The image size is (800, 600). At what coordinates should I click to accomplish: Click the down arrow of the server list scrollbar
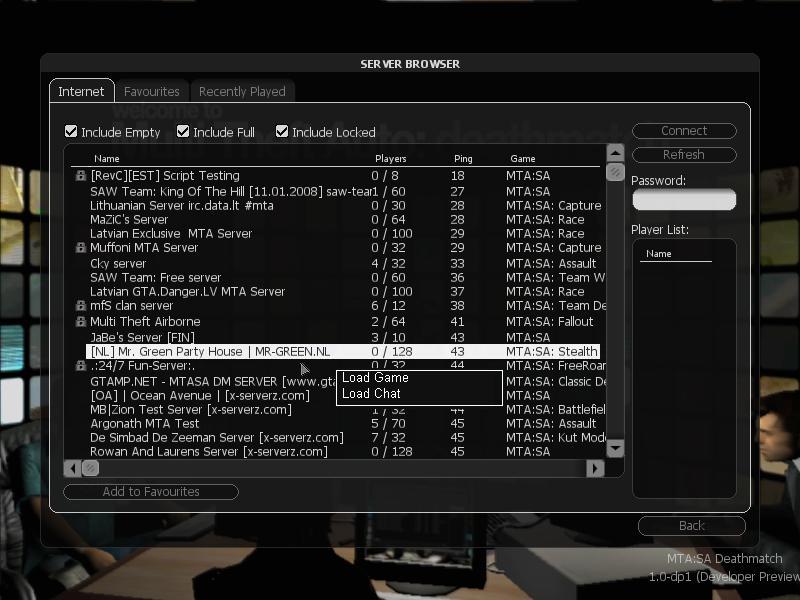point(615,448)
